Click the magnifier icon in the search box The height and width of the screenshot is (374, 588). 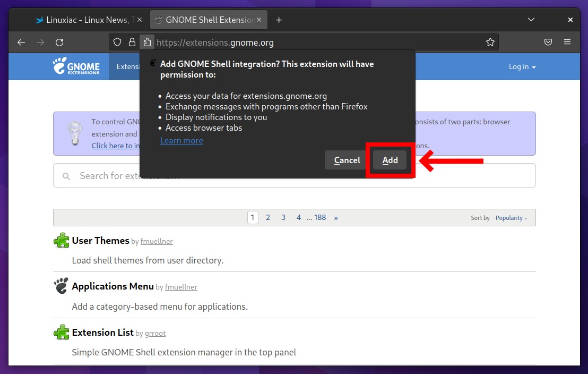point(66,176)
